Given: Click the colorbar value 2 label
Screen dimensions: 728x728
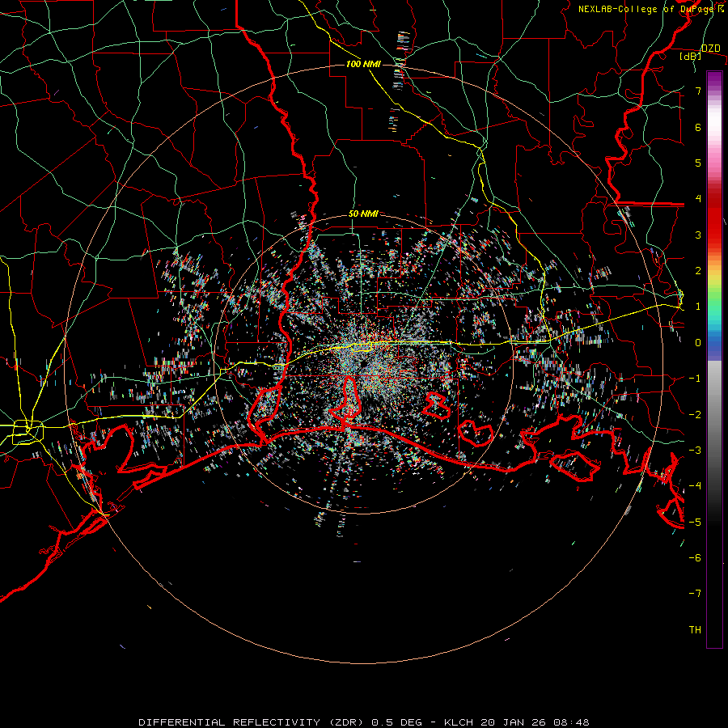Looking at the screenshot, I should [698, 271].
